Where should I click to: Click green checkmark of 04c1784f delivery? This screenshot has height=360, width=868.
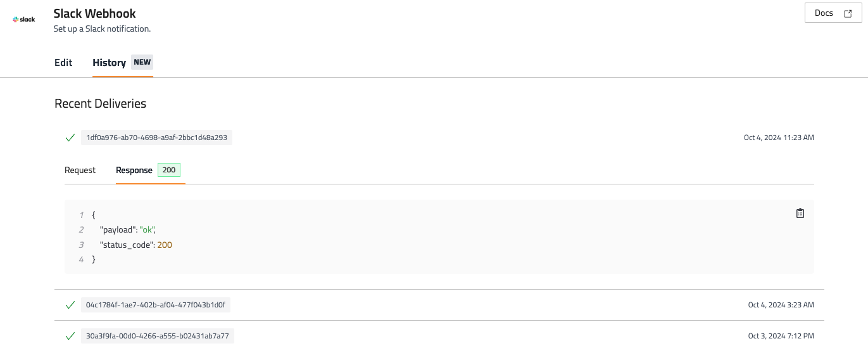click(x=70, y=305)
